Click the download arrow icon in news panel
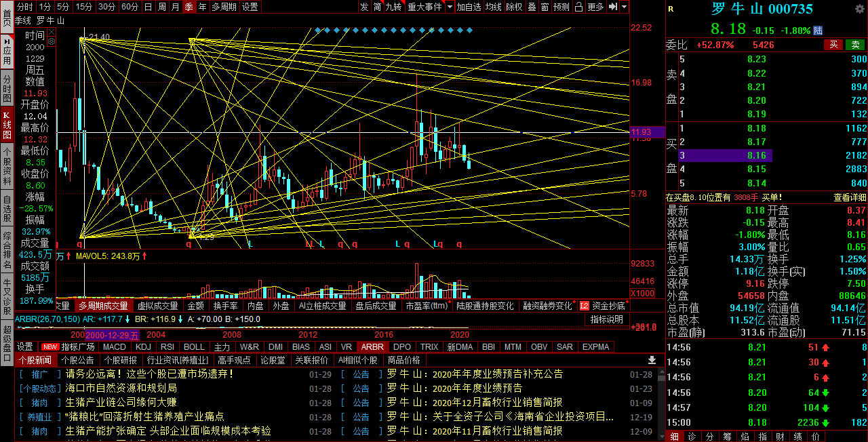This screenshot has width=868, height=442. [652, 360]
